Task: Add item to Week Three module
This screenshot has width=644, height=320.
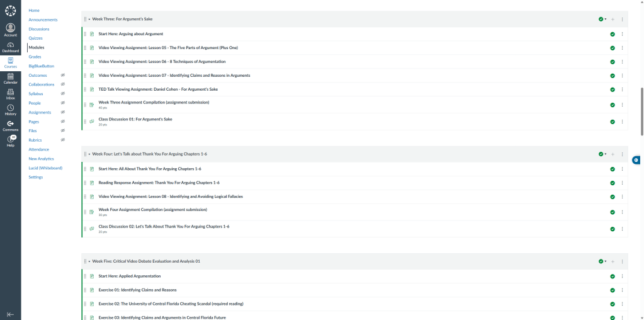Action: [613, 19]
